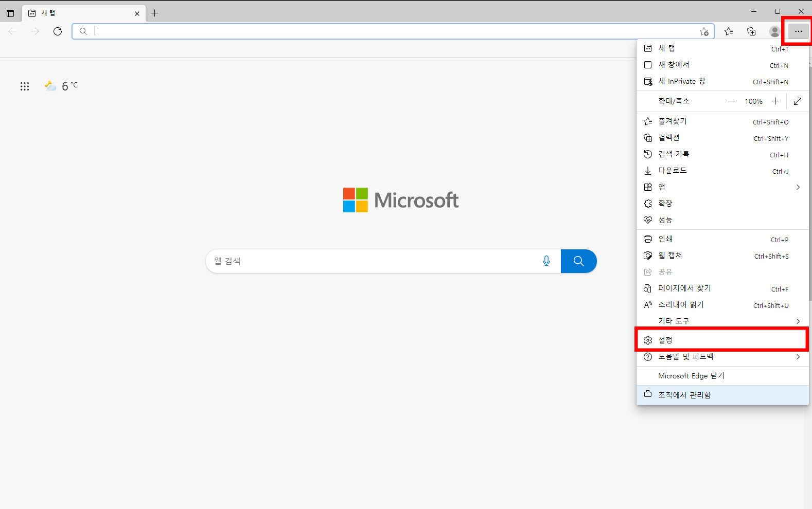Open 확장 extensions menu item
This screenshot has width=812, height=509.
pos(722,204)
